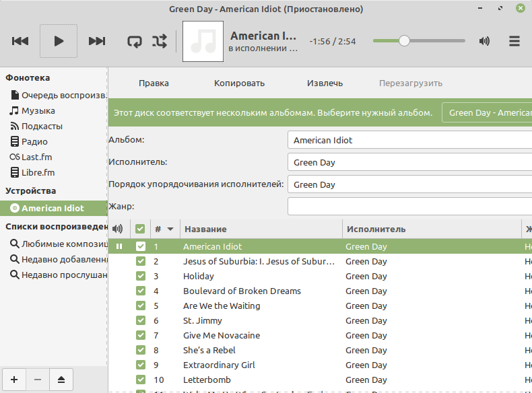Select the track St. Jimmy

pyautogui.click(x=203, y=321)
